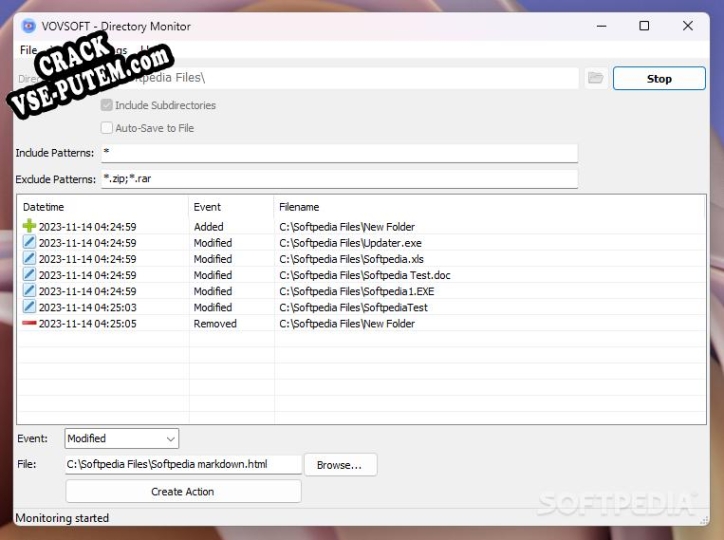
Task: Select datetime 2023-11-14 04:25:03
Action: (x=88, y=307)
